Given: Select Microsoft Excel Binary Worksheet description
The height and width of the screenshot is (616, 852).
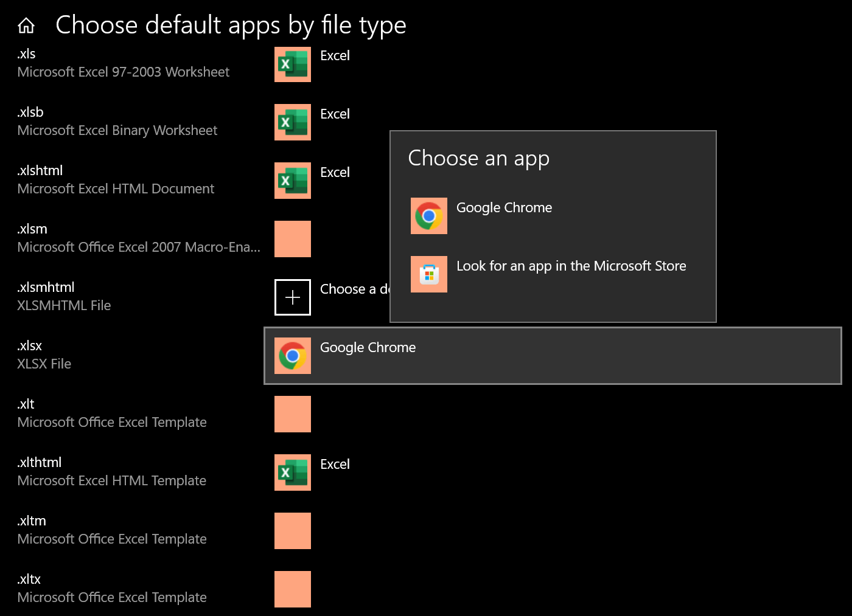Looking at the screenshot, I should point(117,130).
